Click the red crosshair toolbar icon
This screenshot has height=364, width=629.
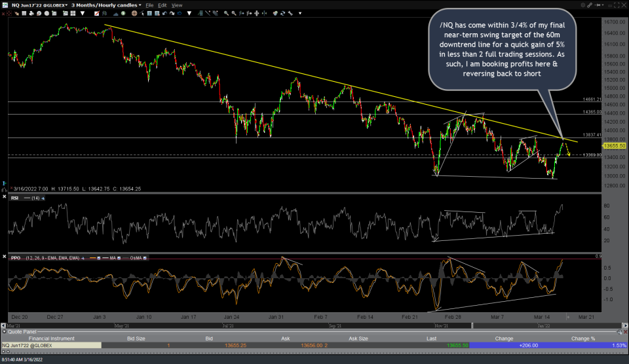(x=9, y=13)
